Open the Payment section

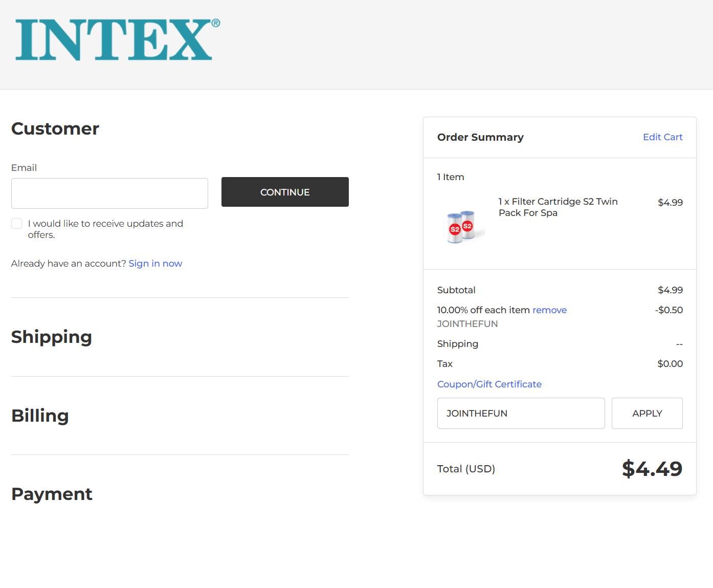[x=51, y=494]
